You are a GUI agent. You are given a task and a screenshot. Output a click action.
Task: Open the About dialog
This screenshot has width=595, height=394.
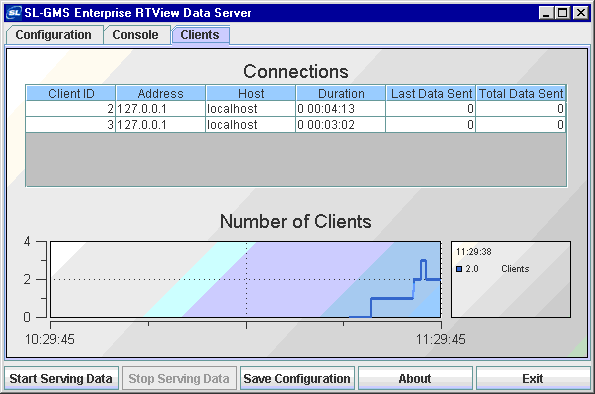[415, 378]
